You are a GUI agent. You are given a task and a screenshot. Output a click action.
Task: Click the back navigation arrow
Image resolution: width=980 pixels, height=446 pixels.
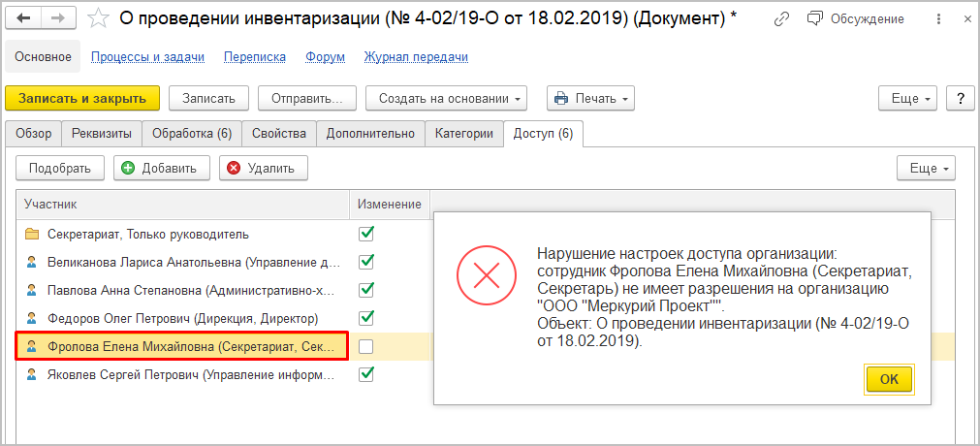tap(24, 18)
